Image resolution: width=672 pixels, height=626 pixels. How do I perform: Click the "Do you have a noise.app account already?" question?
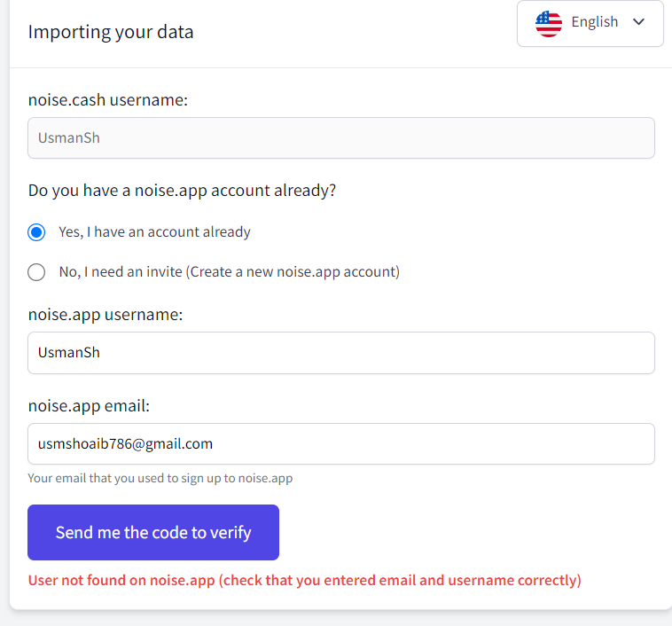[182, 191]
